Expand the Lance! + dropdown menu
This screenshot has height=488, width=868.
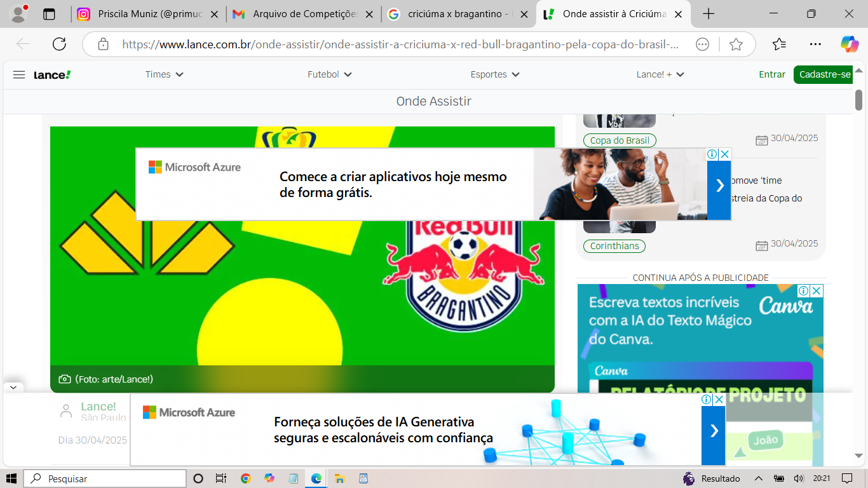660,74
